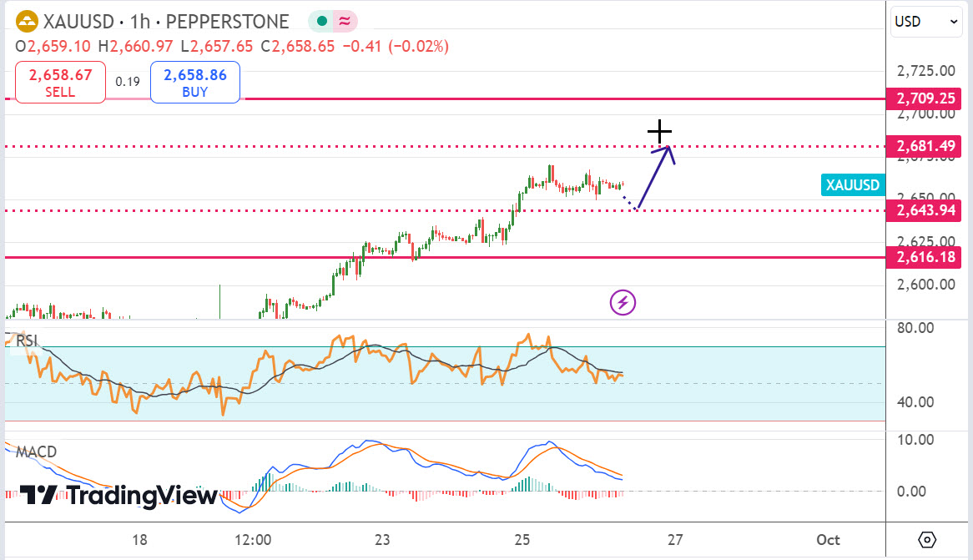
Task: Click the blue forecast arrow drawing
Action: click(x=654, y=177)
